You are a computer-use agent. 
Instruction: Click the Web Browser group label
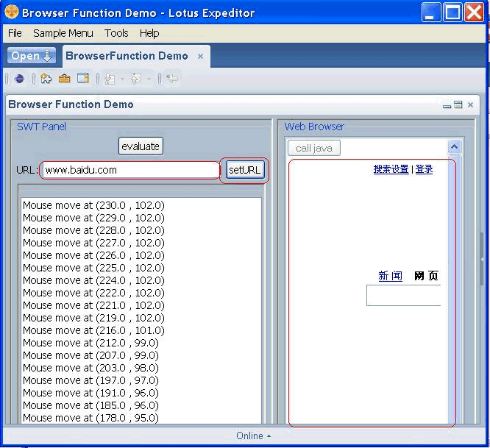pos(314,127)
